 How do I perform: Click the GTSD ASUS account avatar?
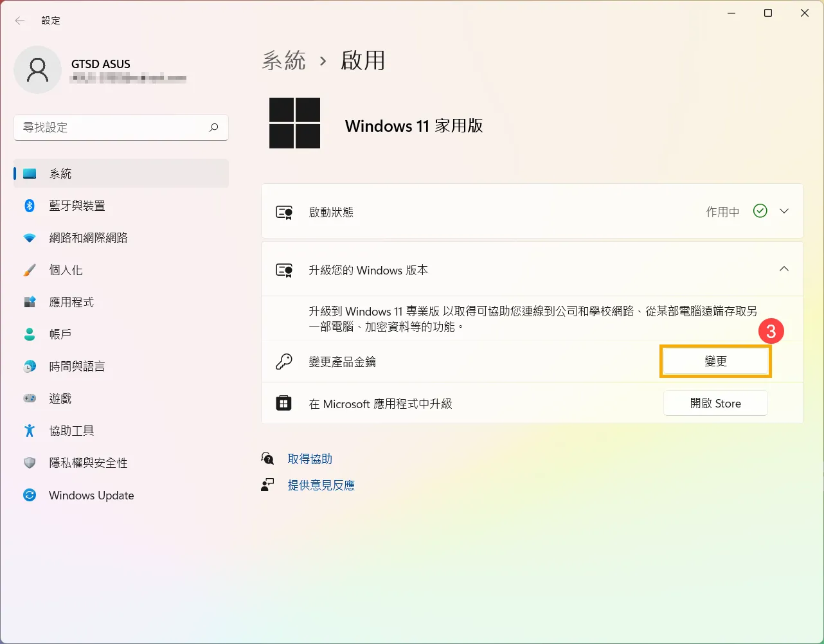pos(37,69)
